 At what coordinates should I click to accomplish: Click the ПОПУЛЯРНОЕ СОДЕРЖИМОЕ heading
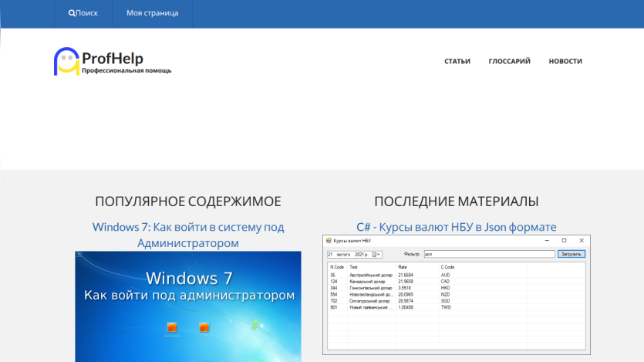point(188,201)
